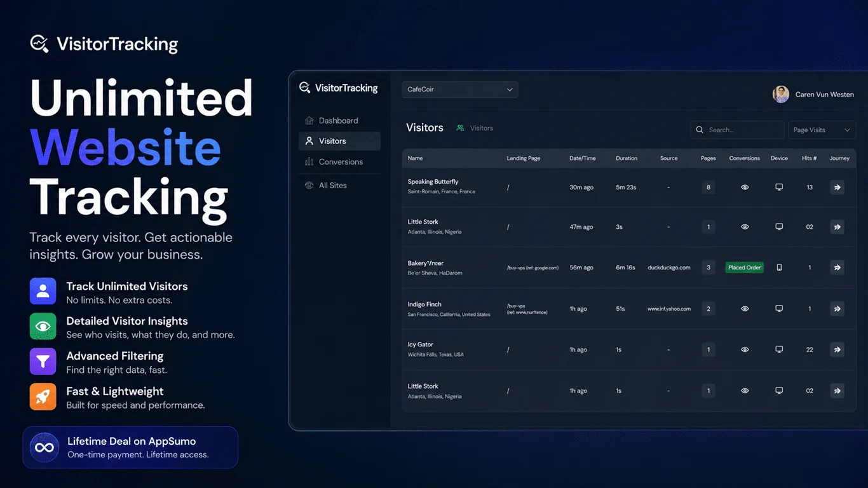Select Visitors in the sidebar

coord(339,141)
